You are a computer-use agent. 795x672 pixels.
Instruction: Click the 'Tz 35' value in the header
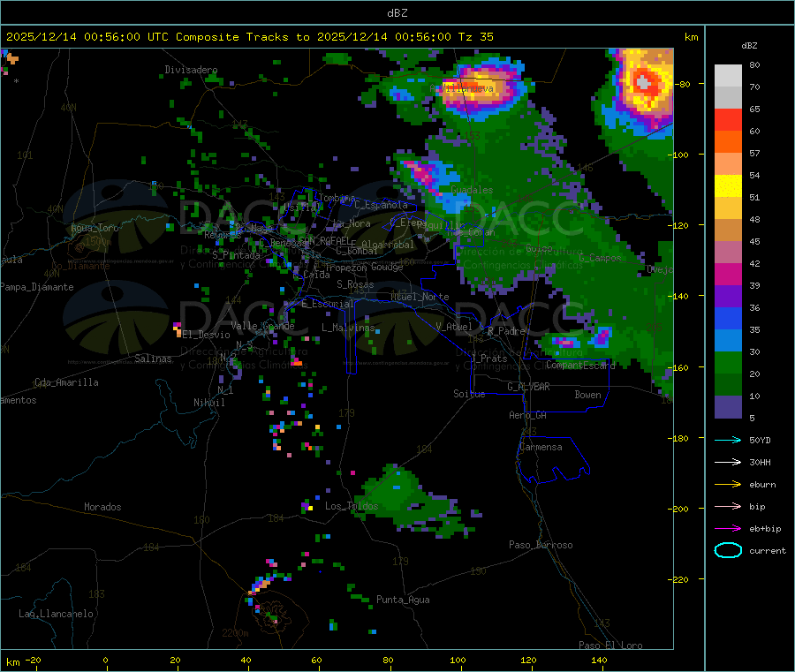[x=475, y=37]
